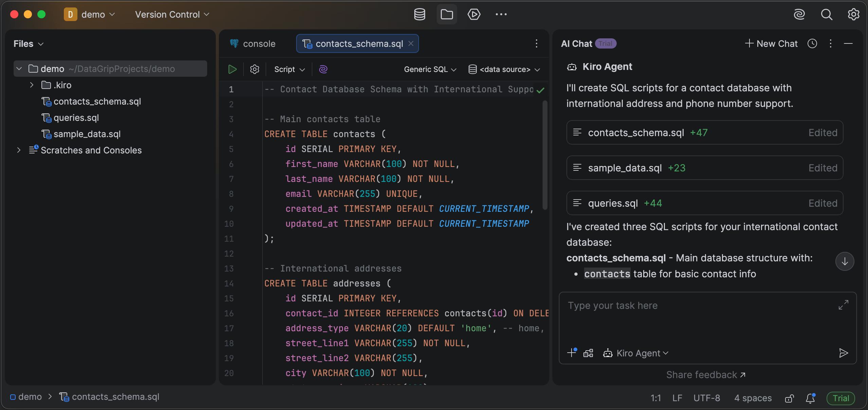868x410 pixels.
Task: Open editor toolbar settings gear icon
Action: click(255, 69)
